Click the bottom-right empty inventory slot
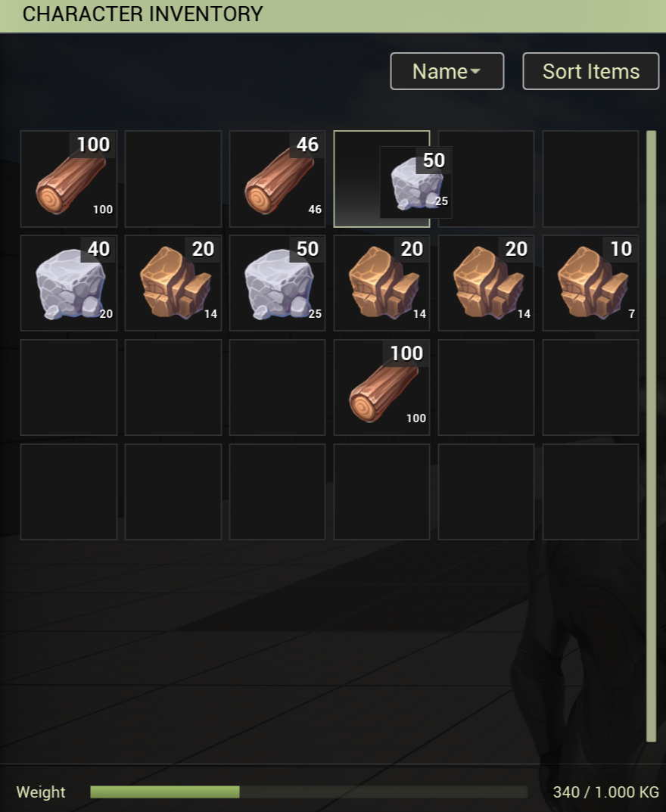Screen dimensions: 666x812 click(590, 491)
